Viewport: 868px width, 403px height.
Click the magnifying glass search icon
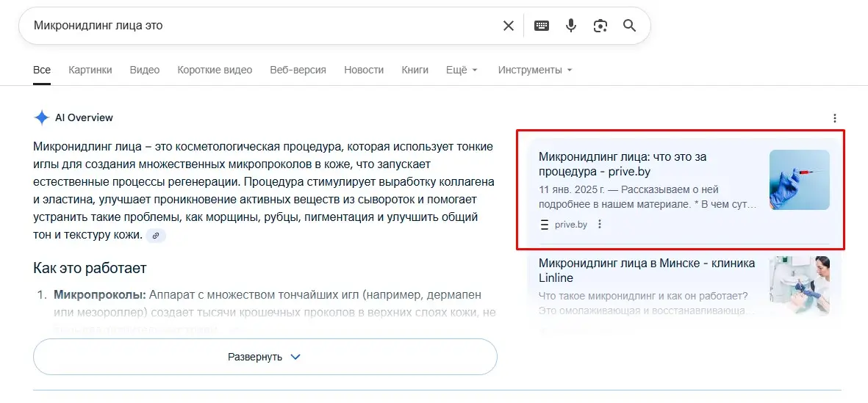(629, 26)
